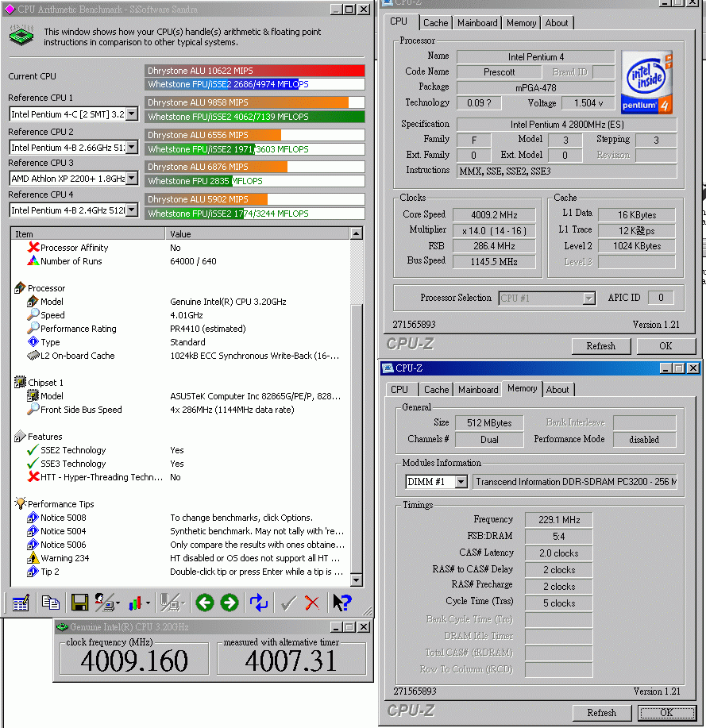706x728 pixels.
Task: Click the benchmark module table icon in Sandra toolbar
Action: pos(21,603)
